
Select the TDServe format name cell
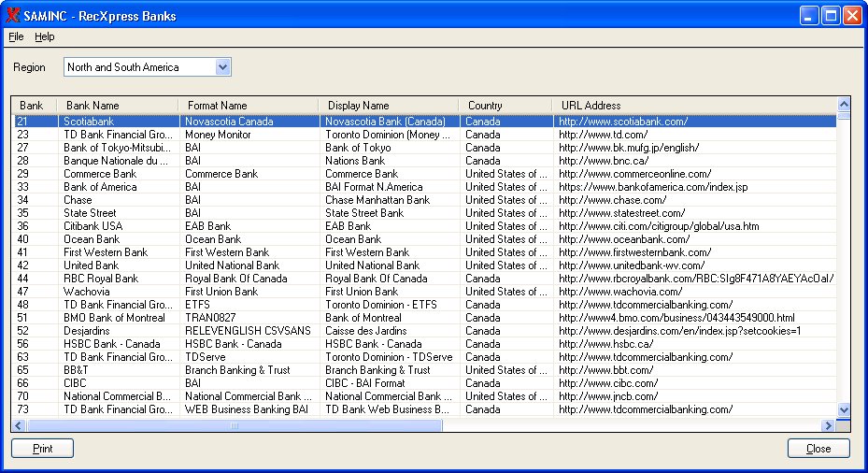[205, 357]
